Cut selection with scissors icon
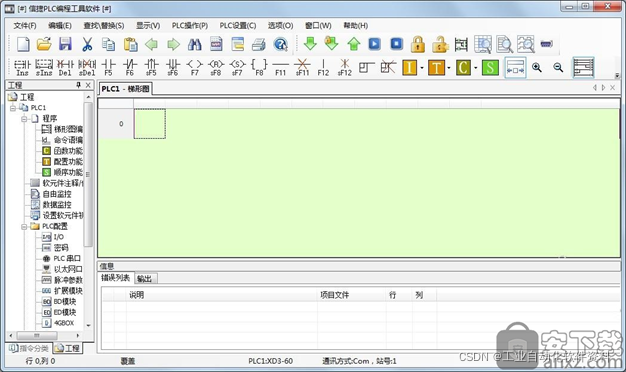This screenshot has height=372, width=626. 87,44
